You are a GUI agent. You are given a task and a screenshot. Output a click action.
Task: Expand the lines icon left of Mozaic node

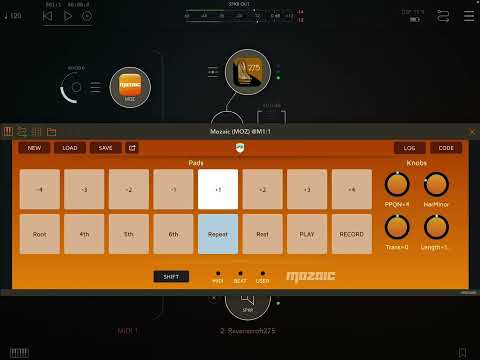tap(95, 87)
